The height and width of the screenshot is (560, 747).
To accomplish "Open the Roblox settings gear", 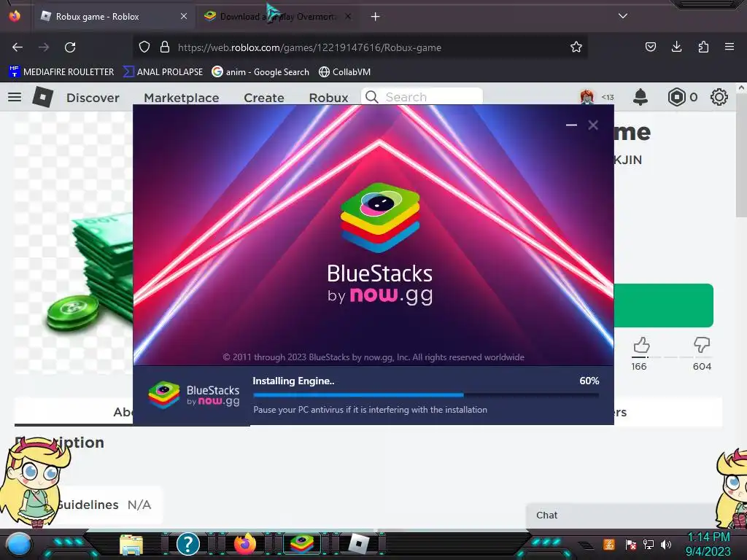I will (x=719, y=97).
